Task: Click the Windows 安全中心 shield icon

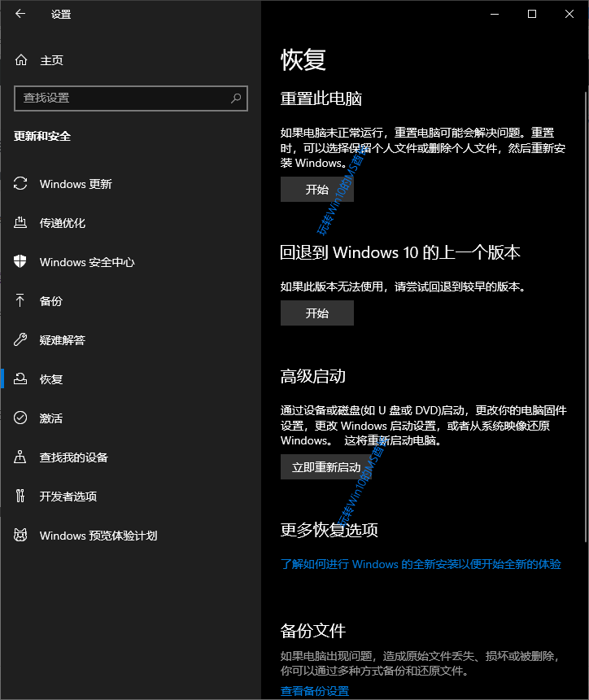Action: click(x=20, y=261)
